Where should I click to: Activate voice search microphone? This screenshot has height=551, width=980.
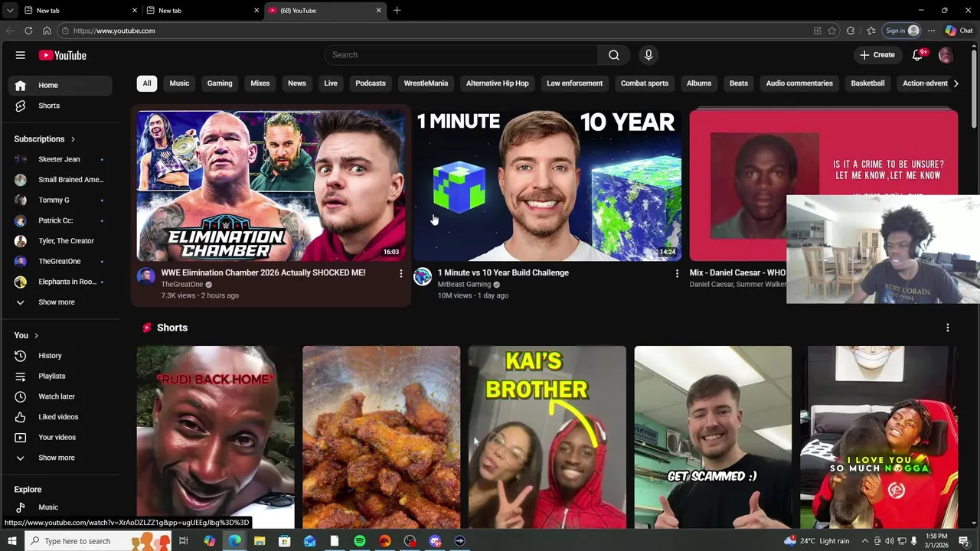tap(648, 55)
